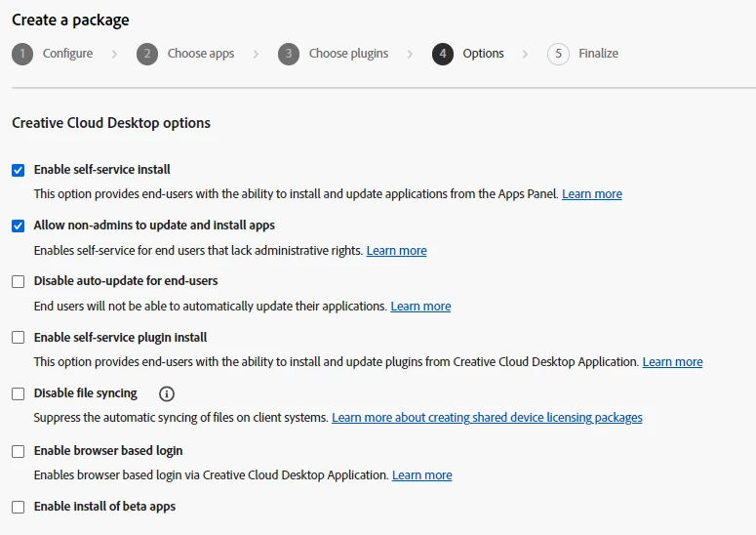Viewport: 756px width, 535px height.
Task: Open Learn more for browser based login
Action: pos(421,475)
